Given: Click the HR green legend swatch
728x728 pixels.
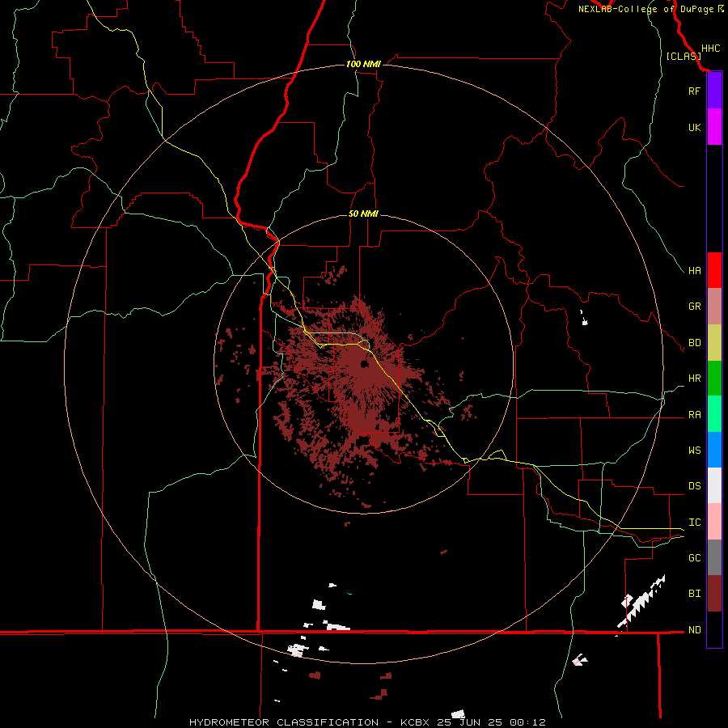Looking at the screenshot, I should pos(714,379).
